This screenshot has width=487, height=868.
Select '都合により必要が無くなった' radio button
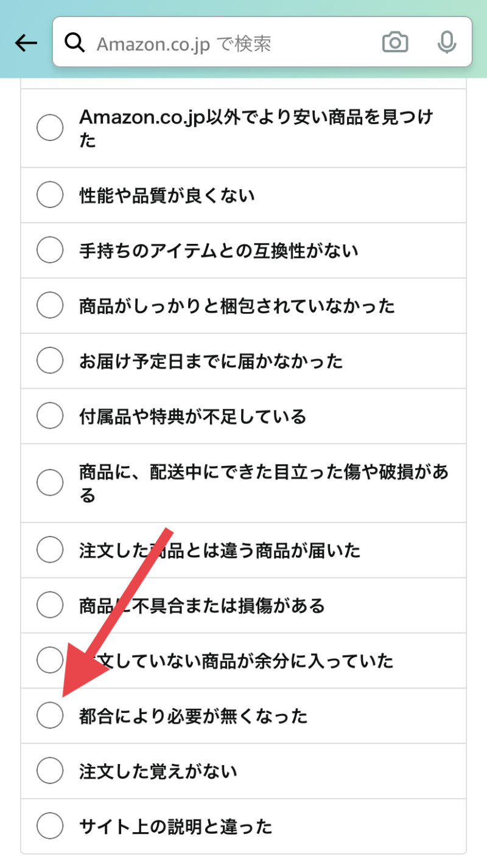[50, 715]
